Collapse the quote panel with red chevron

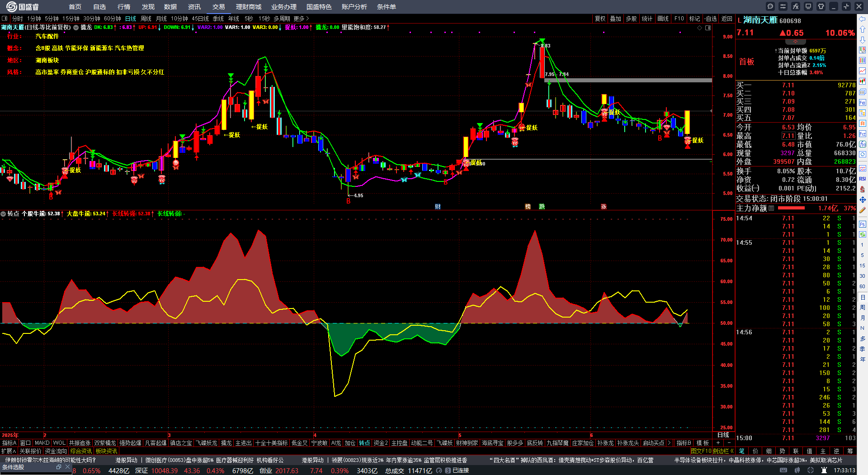[x=796, y=42]
